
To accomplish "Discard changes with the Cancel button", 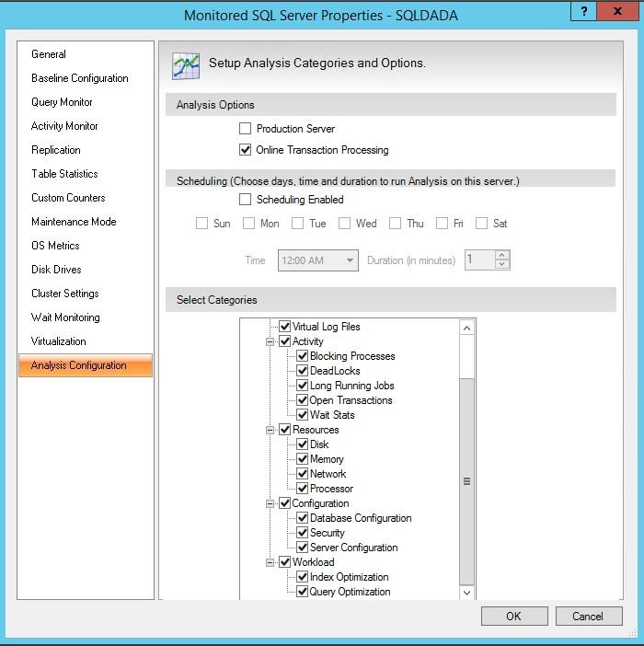I will point(589,616).
